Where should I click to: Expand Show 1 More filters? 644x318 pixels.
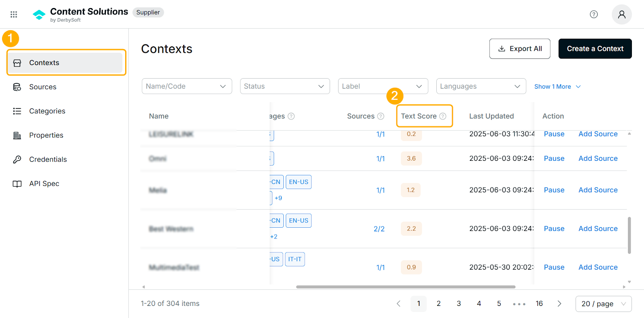(x=557, y=87)
